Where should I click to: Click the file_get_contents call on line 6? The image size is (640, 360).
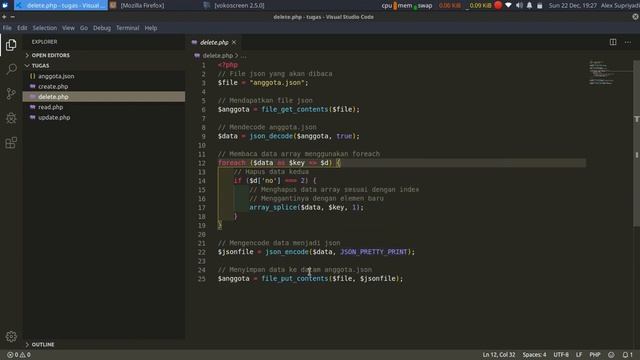pos(295,109)
